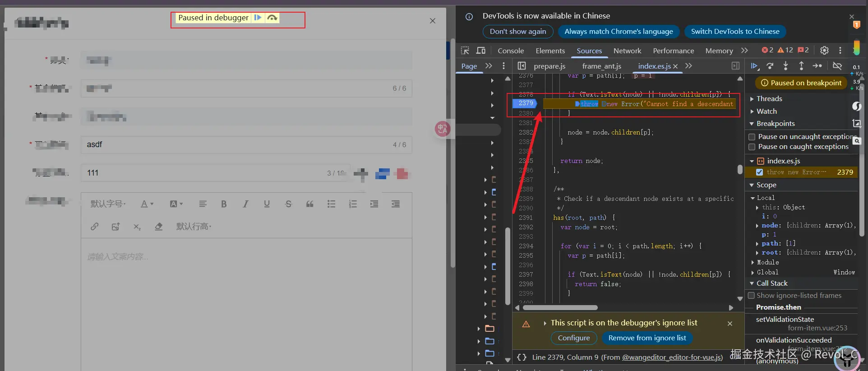The width and height of the screenshot is (868, 371).
Task: Step out of current function
Action: (801, 66)
